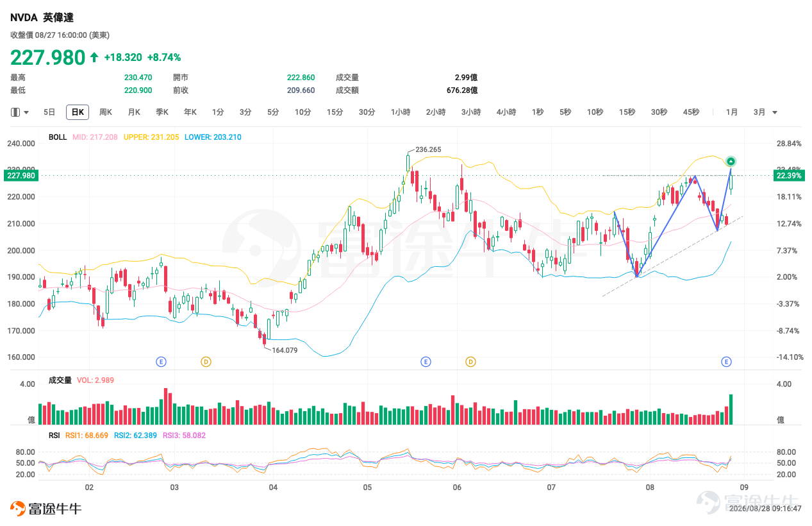Viewport: 812px width, 526px height.
Task: Click the BOLL LOWER value 203.210
Action: (x=213, y=137)
